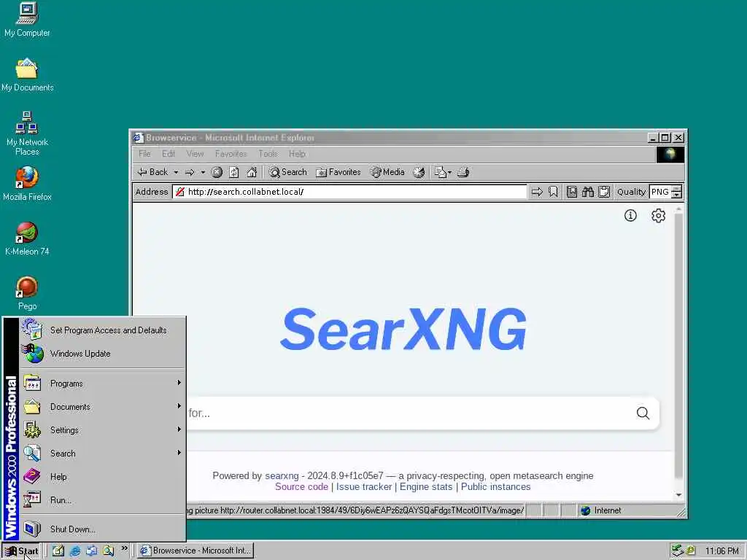This screenshot has height=560, width=747.
Task: Expand the Documents submenu in Start menu
Action: click(x=103, y=407)
